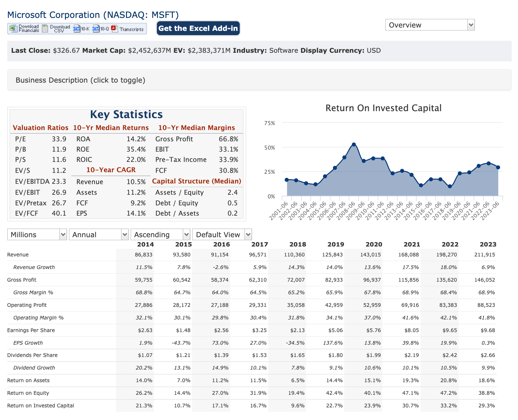The width and height of the screenshot is (518, 420).
Task: Click the 2023-06 data point on ROIC chart
Action: click(498, 168)
